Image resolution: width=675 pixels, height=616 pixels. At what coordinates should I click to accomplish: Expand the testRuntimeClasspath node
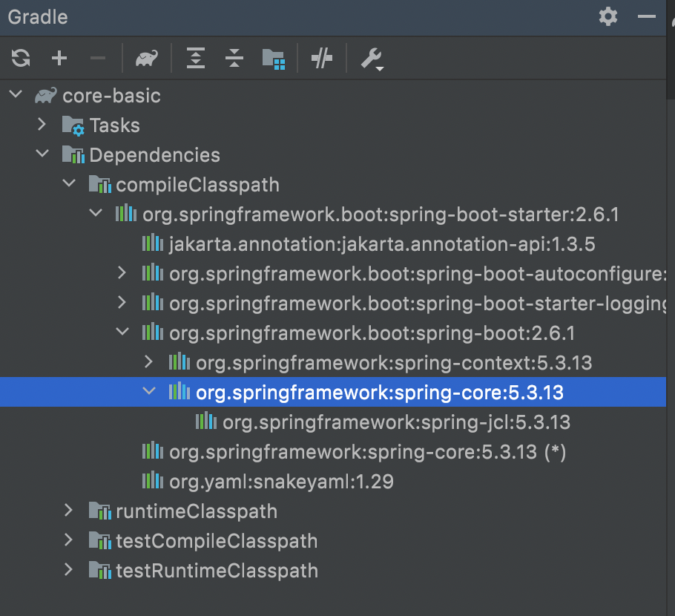coord(68,570)
